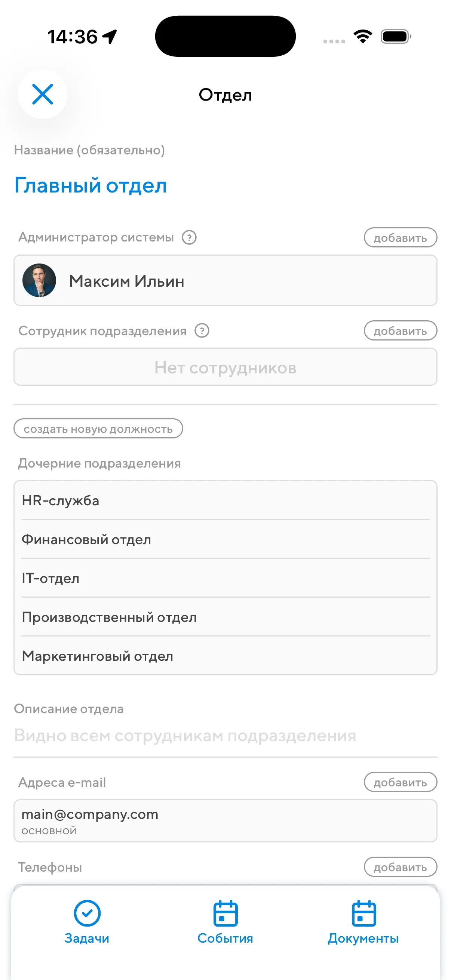This screenshot has width=451, height=980.
Task: Switch to the События tab
Action: (x=225, y=922)
